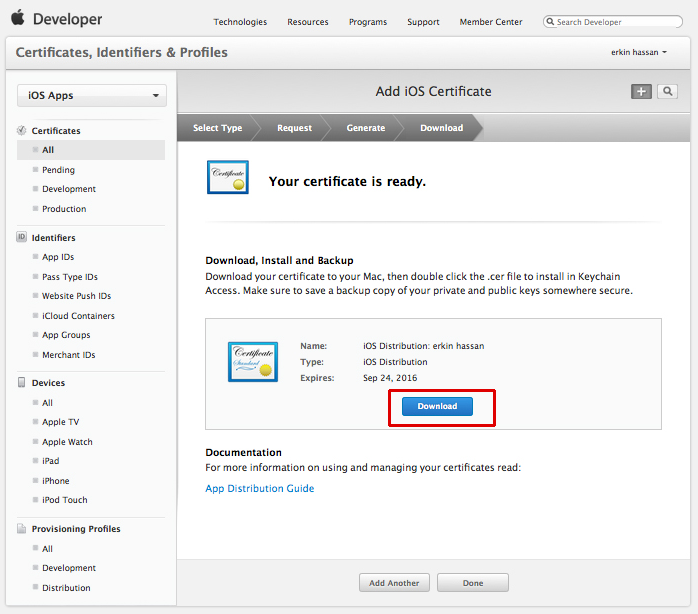This screenshot has width=698, height=614.
Task: Open the Support menu
Action: point(423,22)
